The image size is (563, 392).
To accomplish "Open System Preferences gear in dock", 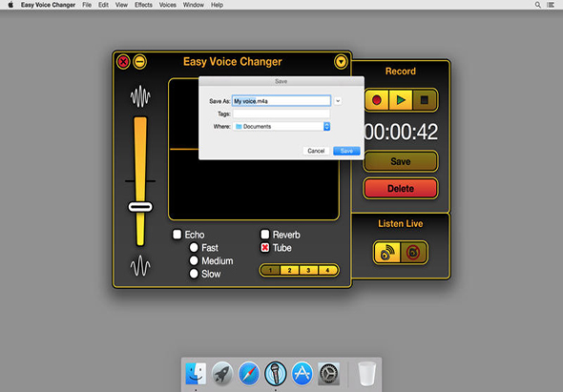I will click(328, 373).
